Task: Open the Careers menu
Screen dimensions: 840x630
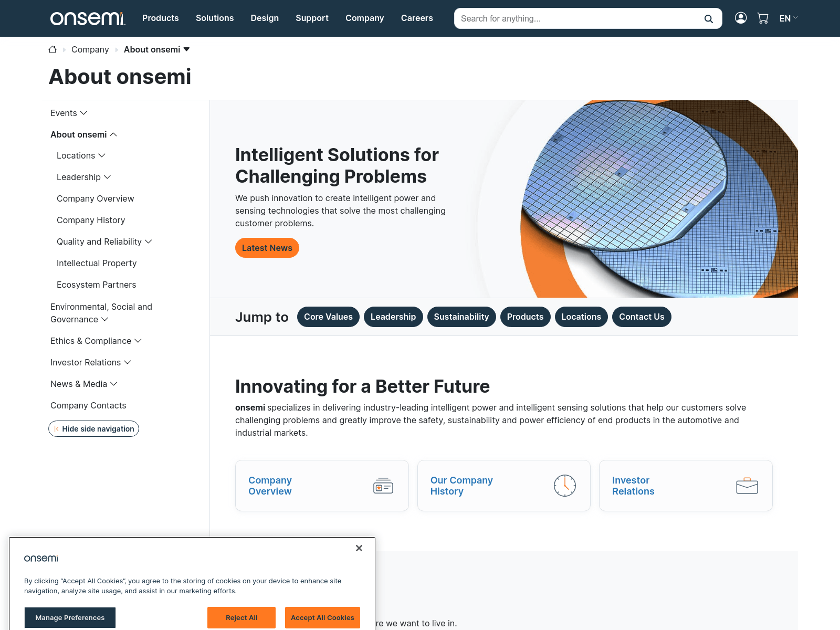Action: (417, 18)
